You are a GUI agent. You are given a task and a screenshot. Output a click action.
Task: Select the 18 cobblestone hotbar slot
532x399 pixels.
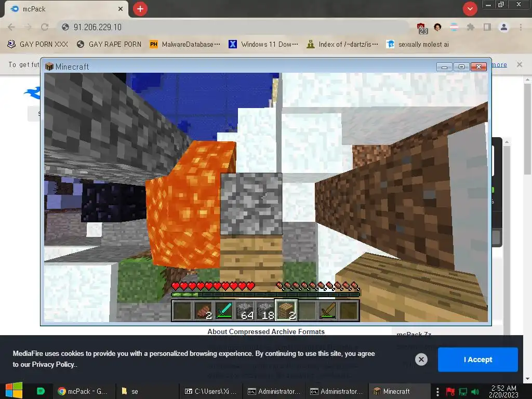click(265, 310)
